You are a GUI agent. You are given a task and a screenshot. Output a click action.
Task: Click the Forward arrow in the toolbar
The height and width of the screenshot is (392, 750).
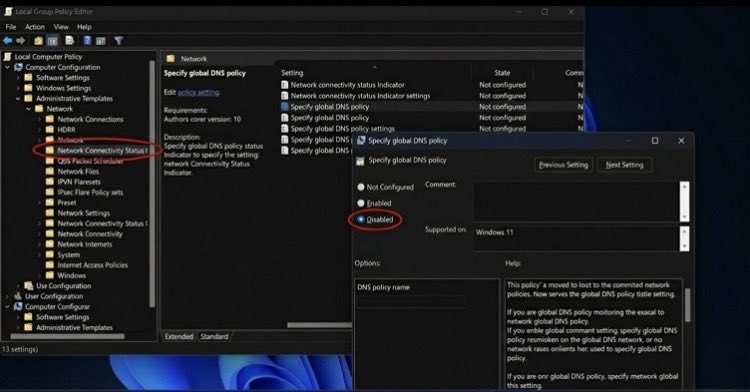(21, 41)
